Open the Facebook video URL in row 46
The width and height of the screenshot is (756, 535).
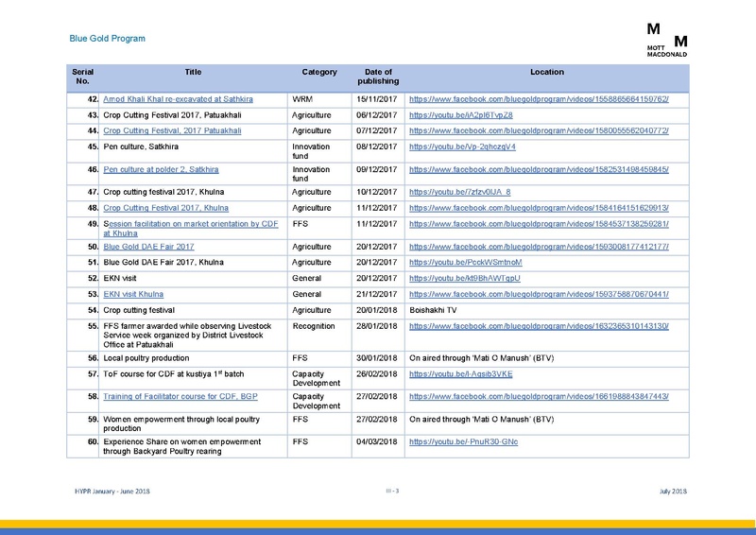point(539,170)
